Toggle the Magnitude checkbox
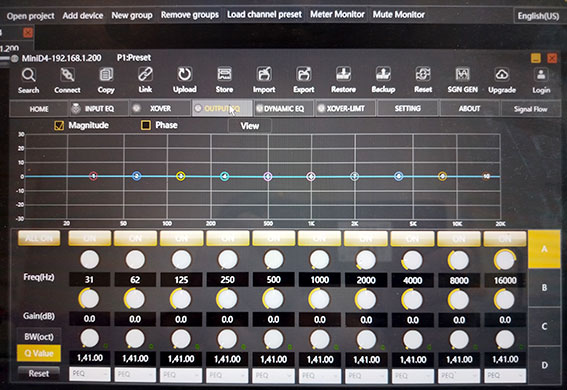Screen dimensions: 567x390 pyautogui.click(x=59, y=125)
